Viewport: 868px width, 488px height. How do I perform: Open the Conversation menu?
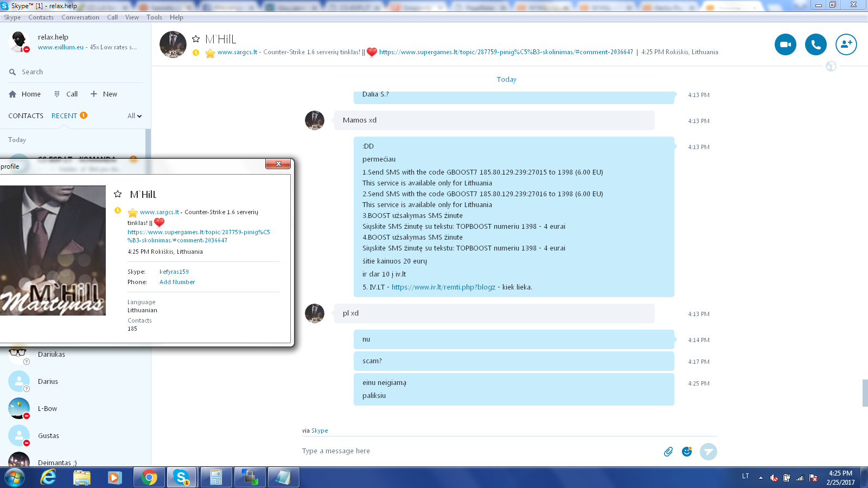80,17
